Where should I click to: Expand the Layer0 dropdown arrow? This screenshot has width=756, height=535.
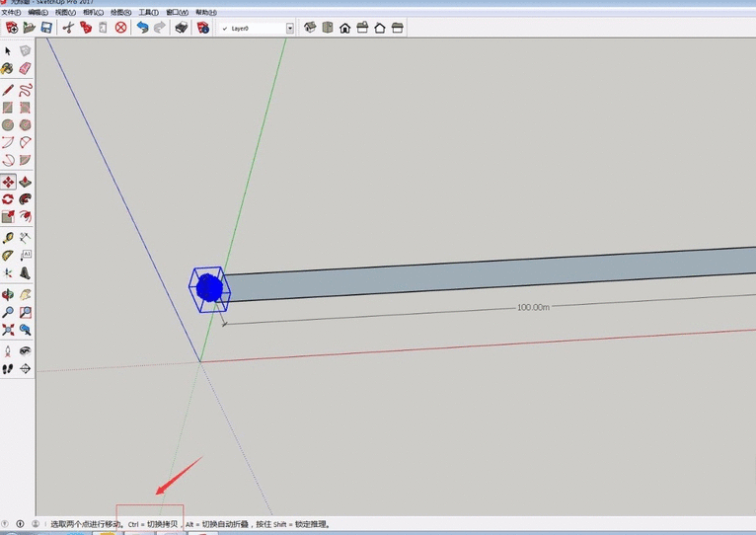(x=289, y=29)
